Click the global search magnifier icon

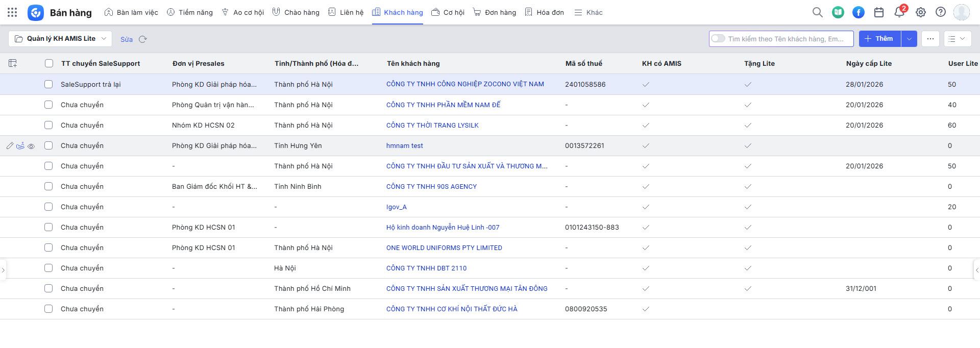pyautogui.click(x=817, y=12)
